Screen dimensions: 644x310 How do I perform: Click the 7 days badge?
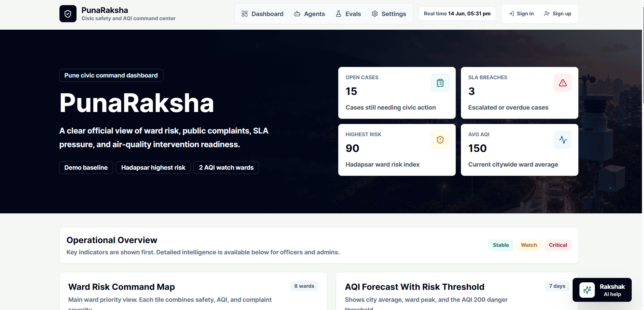coord(557,286)
